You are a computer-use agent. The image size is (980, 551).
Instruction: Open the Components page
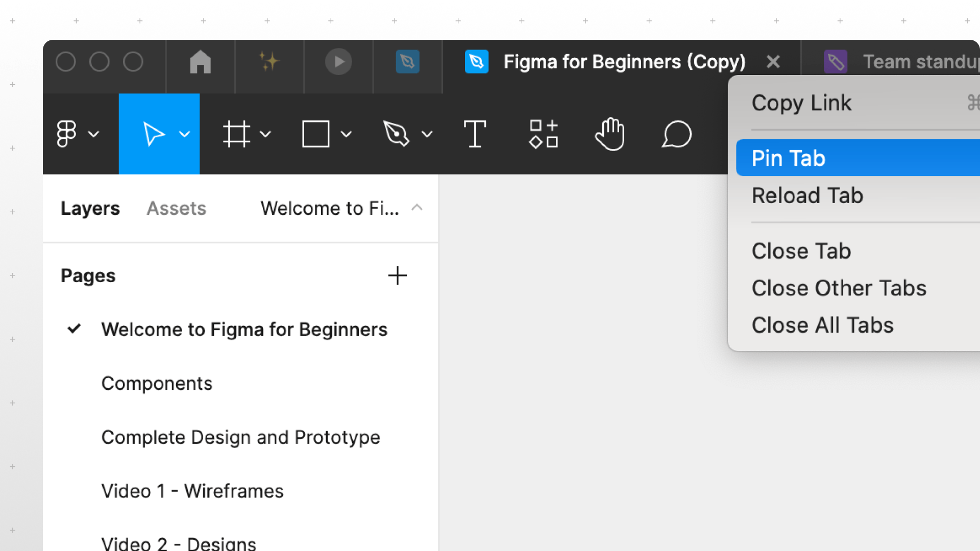240,383
